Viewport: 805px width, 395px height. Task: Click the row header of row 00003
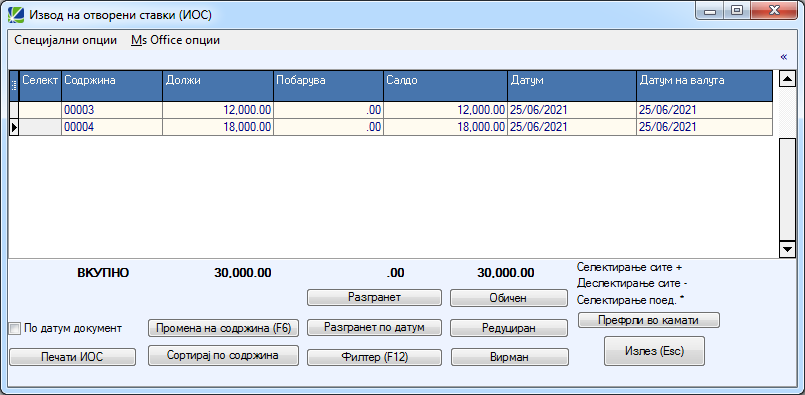coord(14,110)
